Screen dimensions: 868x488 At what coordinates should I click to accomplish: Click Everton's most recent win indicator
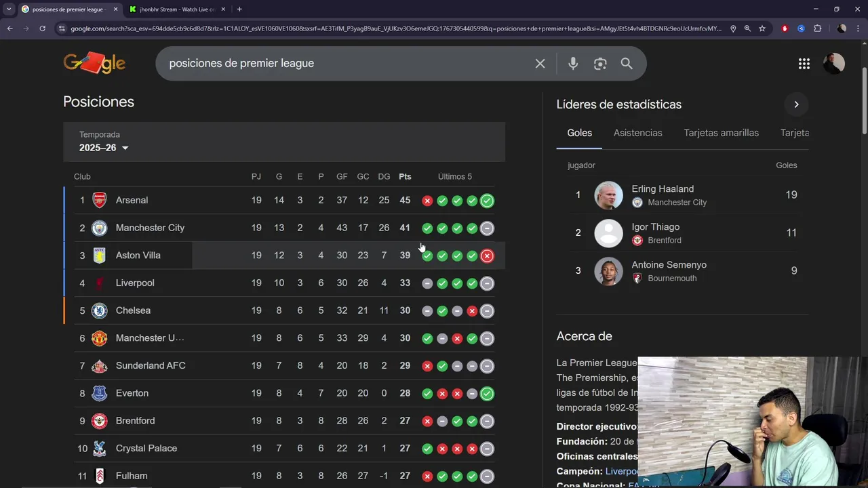[x=487, y=393]
